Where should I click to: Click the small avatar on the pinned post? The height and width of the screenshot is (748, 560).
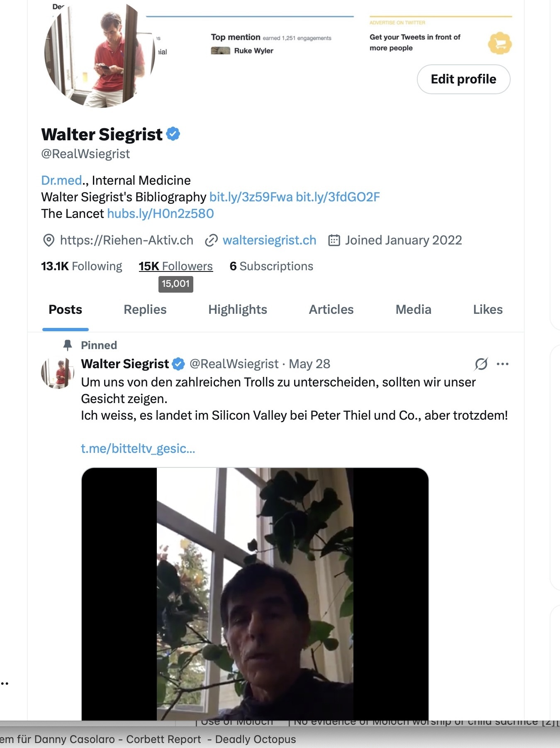58,373
